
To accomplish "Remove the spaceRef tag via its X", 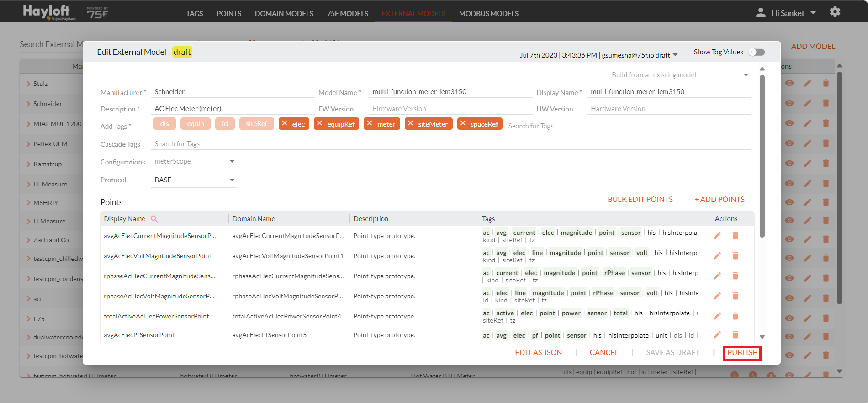I will pyautogui.click(x=463, y=123).
